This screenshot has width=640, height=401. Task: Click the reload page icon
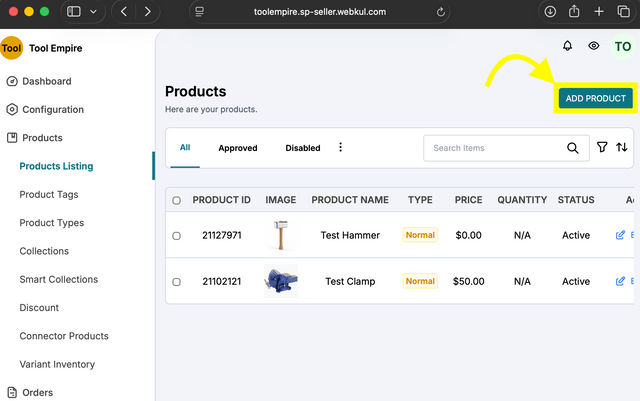coord(440,12)
